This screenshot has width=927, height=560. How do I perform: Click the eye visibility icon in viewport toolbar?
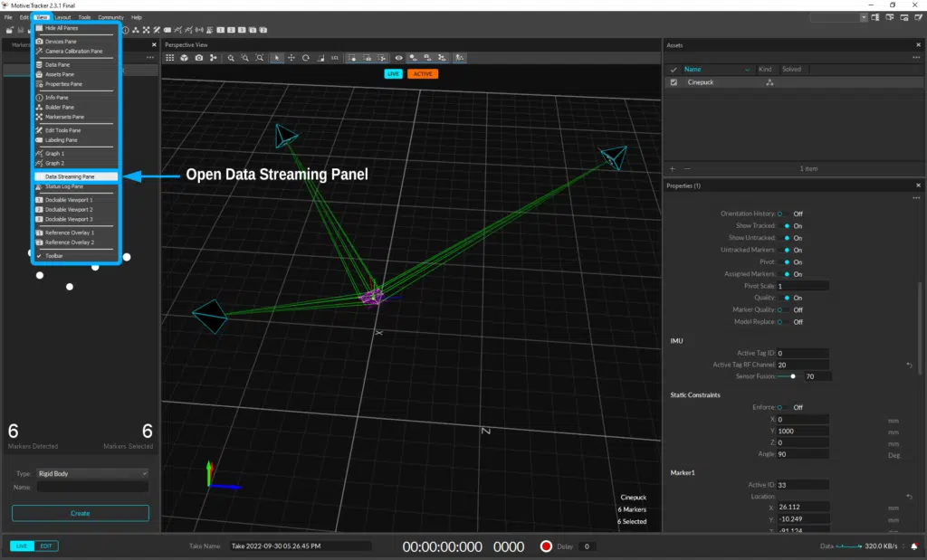pos(398,58)
